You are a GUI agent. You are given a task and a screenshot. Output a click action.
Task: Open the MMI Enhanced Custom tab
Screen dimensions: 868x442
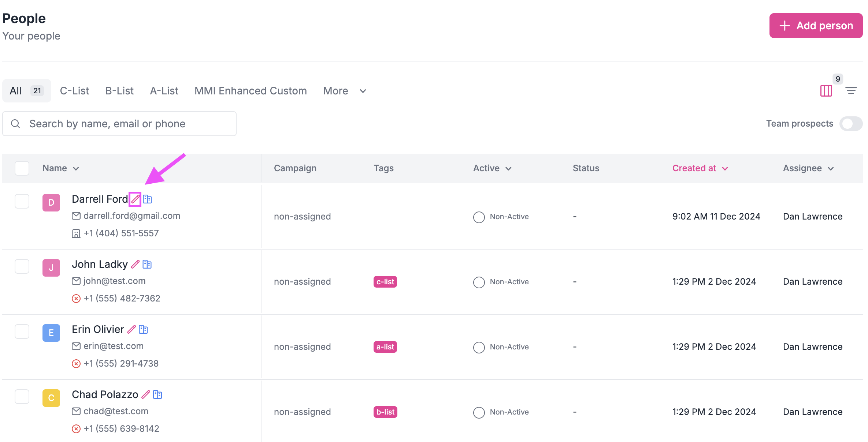point(251,91)
